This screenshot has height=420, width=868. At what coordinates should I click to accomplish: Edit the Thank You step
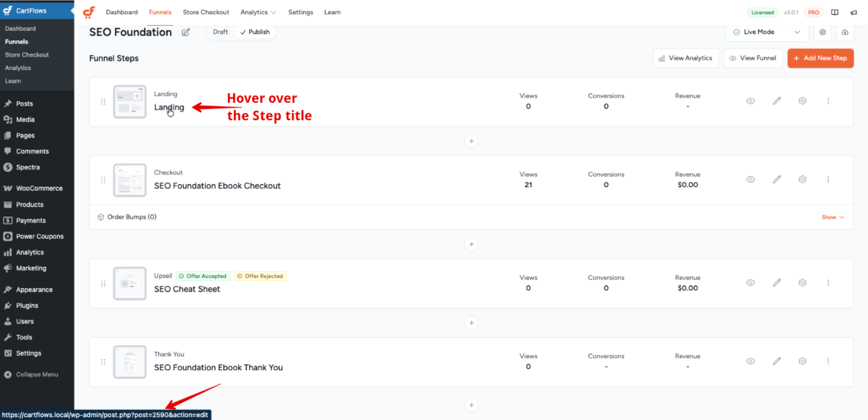(x=777, y=361)
